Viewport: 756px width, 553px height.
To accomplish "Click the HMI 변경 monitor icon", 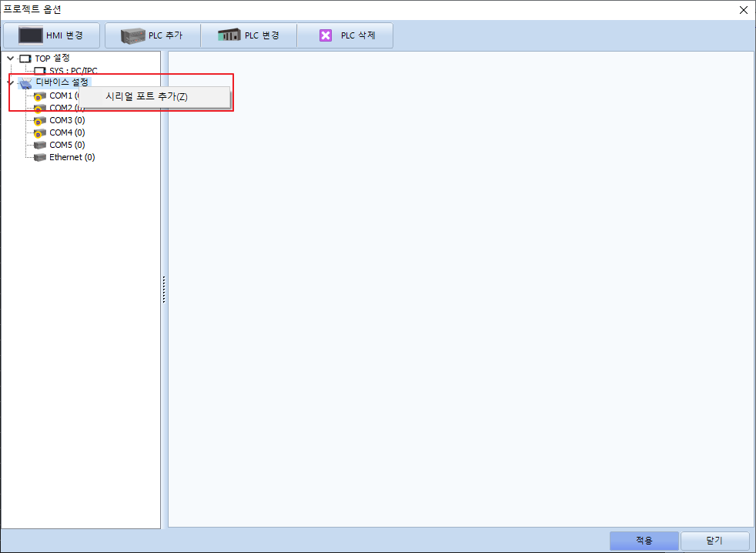I will (x=32, y=35).
